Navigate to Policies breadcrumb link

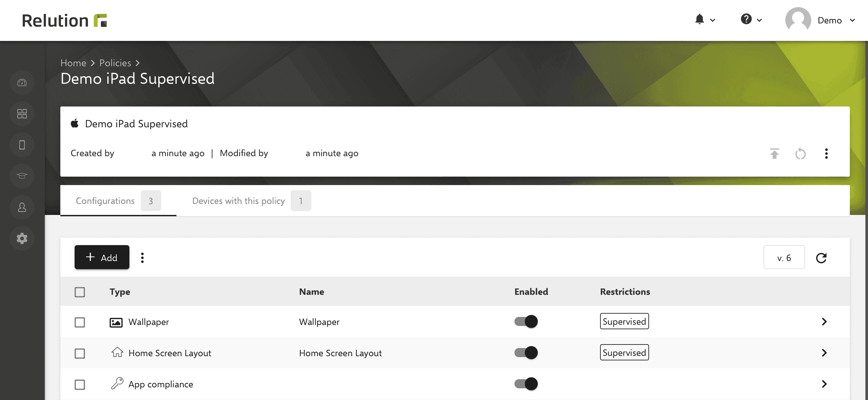click(x=115, y=63)
